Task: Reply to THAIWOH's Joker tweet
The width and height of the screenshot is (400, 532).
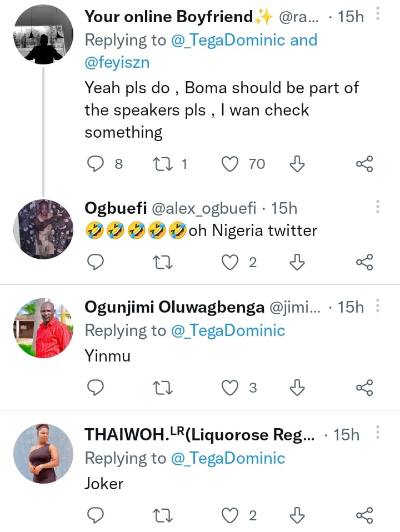Action: [x=97, y=515]
